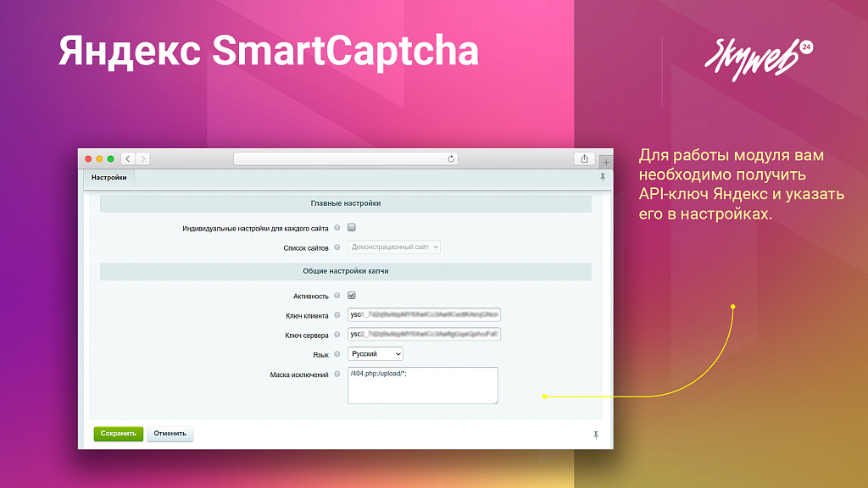Uncheck the Активность checkbox

coord(351,294)
